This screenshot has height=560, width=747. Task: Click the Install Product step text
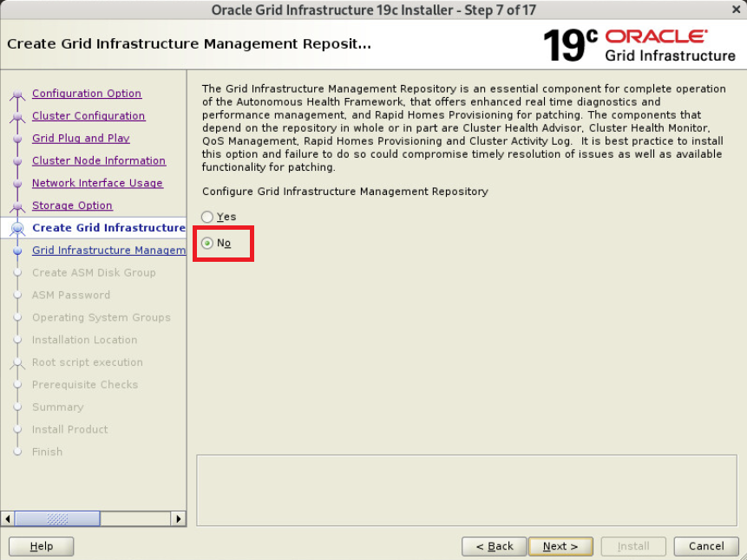click(70, 429)
